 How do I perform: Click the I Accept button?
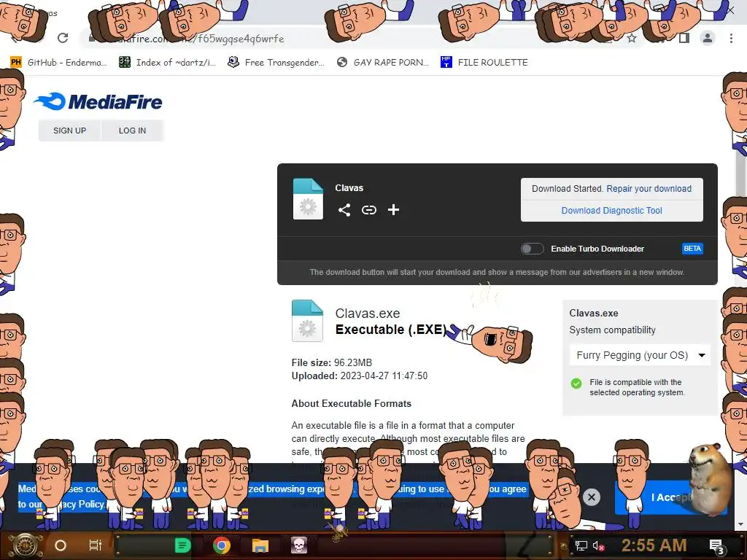coord(671,497)
